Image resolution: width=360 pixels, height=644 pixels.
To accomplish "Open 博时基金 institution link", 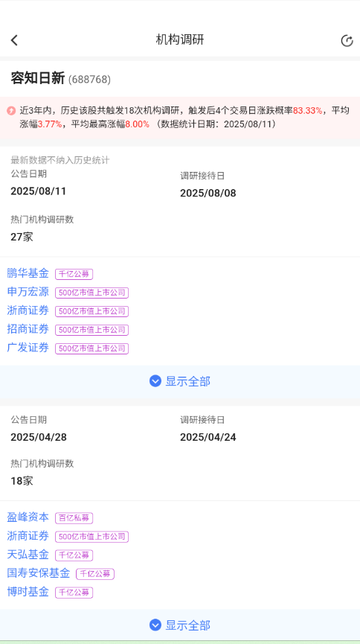I will click(28, 592).
